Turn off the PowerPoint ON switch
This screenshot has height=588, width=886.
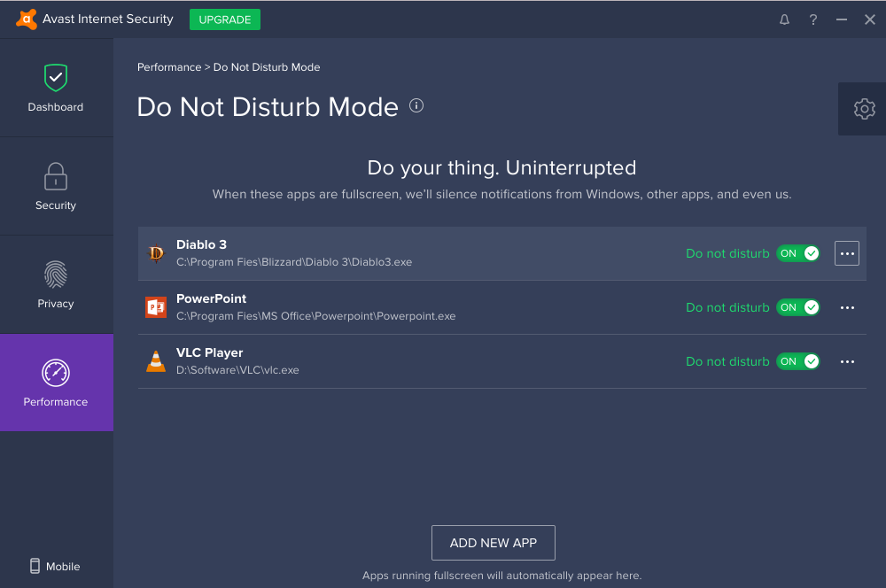point(797,307)
